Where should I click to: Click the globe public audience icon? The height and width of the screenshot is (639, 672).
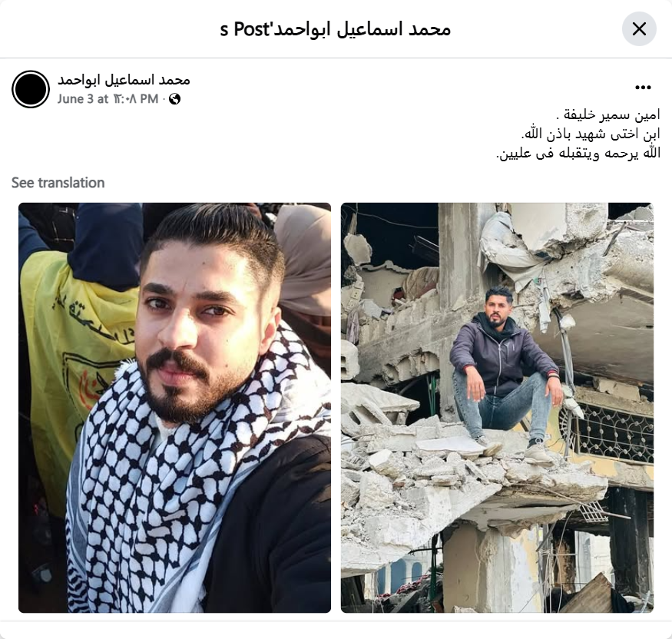(174, 99)
